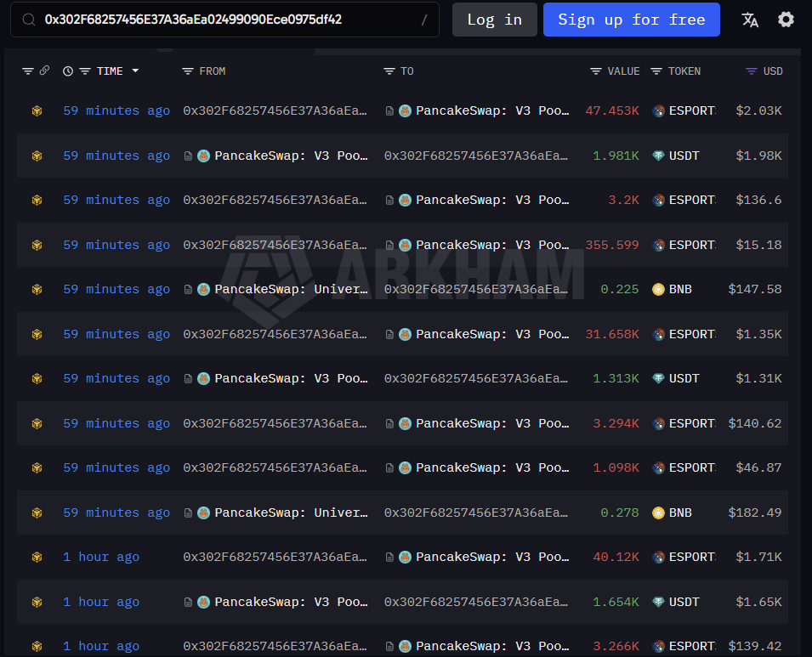The image size is (812, 657).
Task: Click ESPORT token icon on $2.03K row
Action: [x=658, y=110]
